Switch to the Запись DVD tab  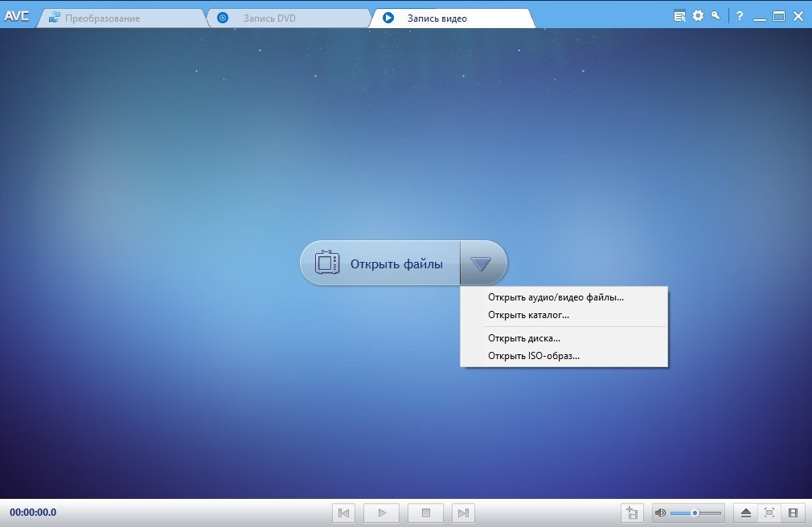[x=289, y=18]
